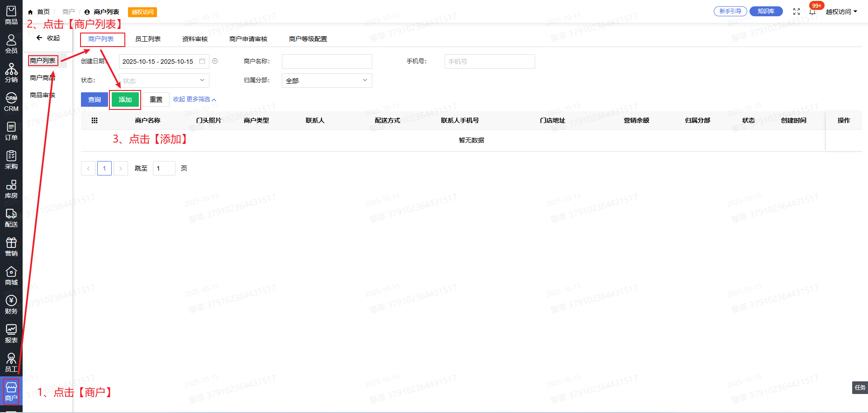Switch to the 商户等级配置 tab
The width and height of the screenshot is (868, 413).
[308, 39]
